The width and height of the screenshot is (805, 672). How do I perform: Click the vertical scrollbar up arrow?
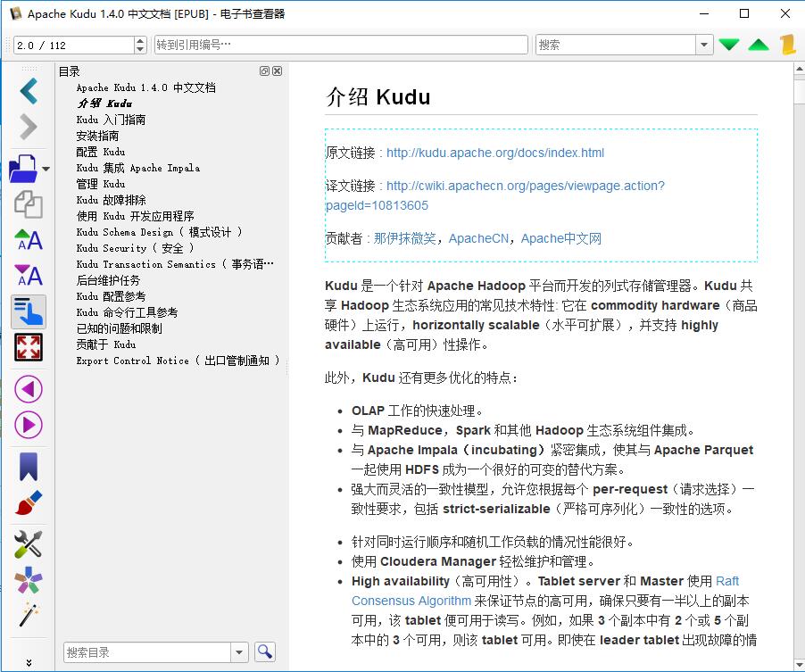(x=800, y=69)
